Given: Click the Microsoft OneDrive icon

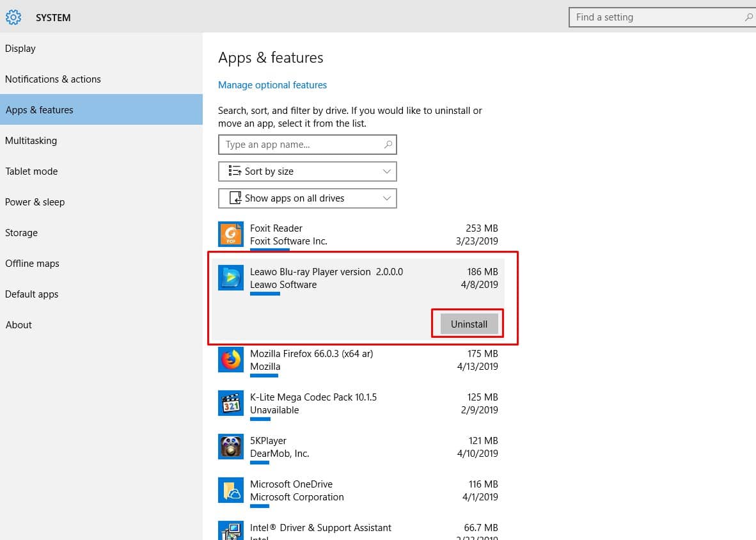Looking at the screenshot, I should tap(230, 490).
